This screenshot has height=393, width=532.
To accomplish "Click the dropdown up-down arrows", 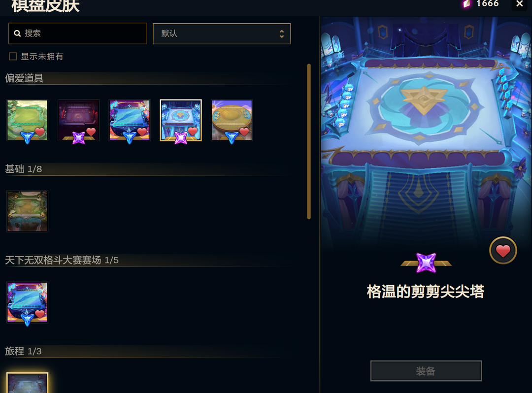I will click(x=282, y=33).
